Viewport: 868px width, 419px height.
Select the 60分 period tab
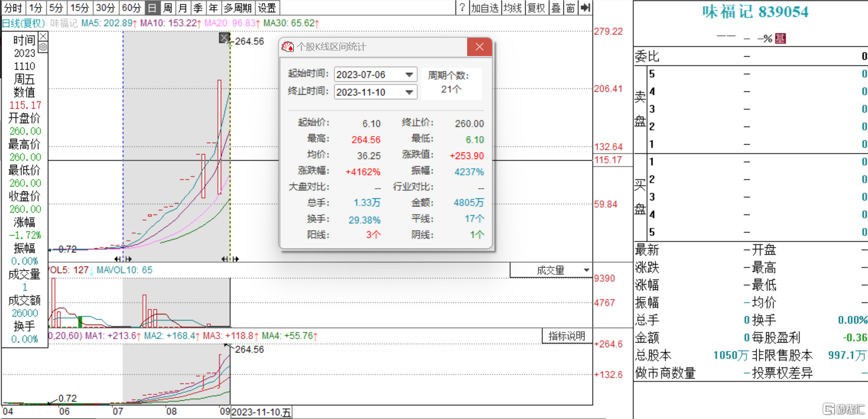132,8
